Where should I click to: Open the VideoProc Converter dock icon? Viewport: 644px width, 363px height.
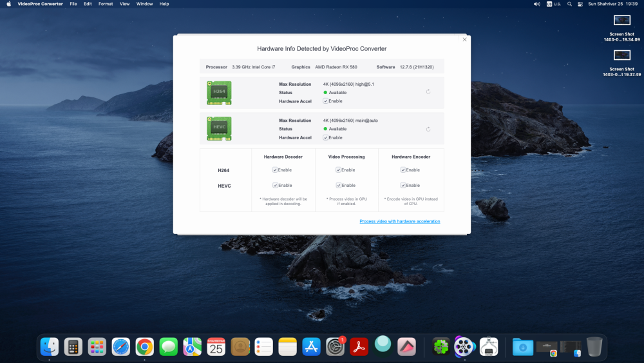click(464, 347)
